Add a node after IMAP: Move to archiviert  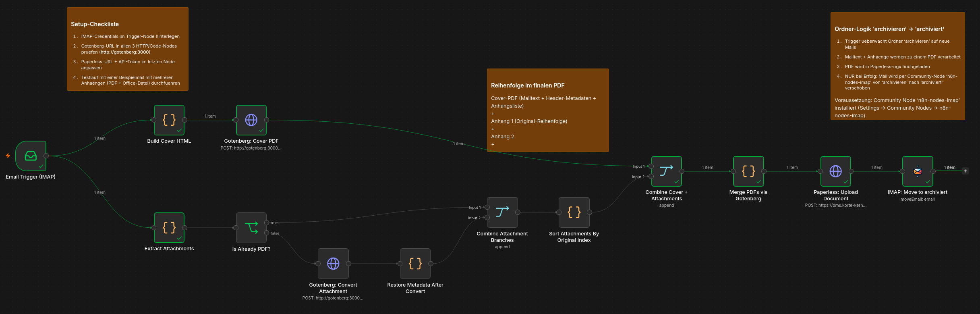[965, 171]
